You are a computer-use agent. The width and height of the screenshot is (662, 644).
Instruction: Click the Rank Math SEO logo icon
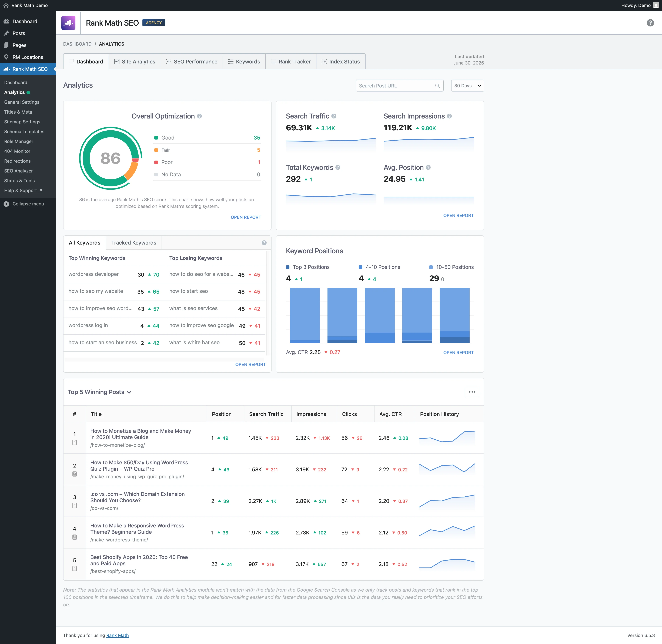tap(68, 23)
